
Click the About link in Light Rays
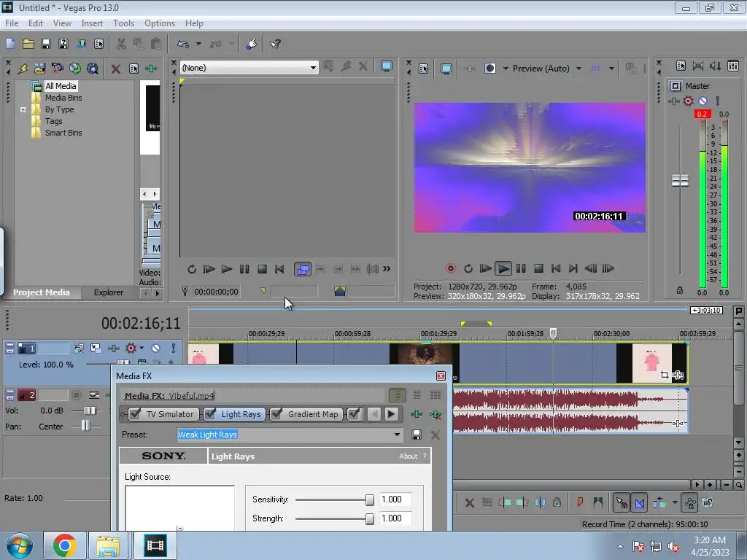click(x=409, y=456)
